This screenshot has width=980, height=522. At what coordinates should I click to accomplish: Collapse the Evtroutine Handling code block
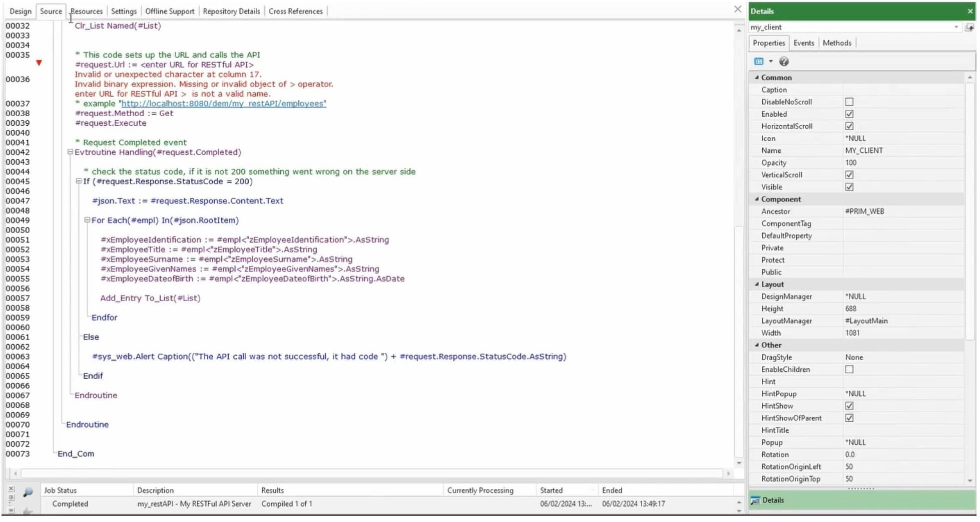(70, 152)
